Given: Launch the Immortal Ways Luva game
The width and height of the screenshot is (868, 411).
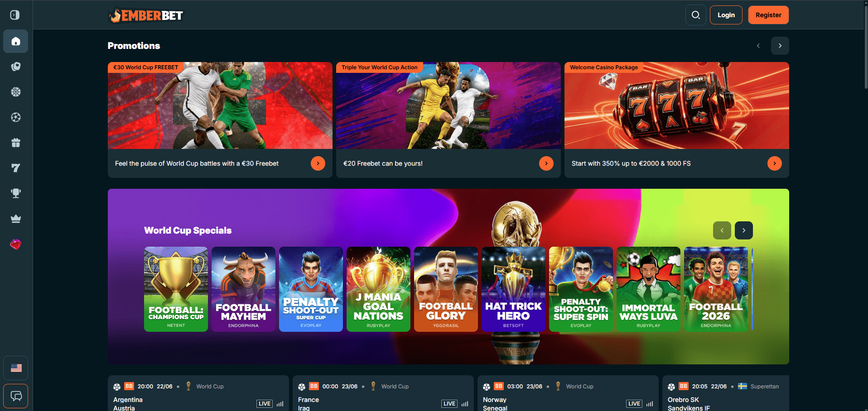Looking at the screenshot, I should pos(648,289).
